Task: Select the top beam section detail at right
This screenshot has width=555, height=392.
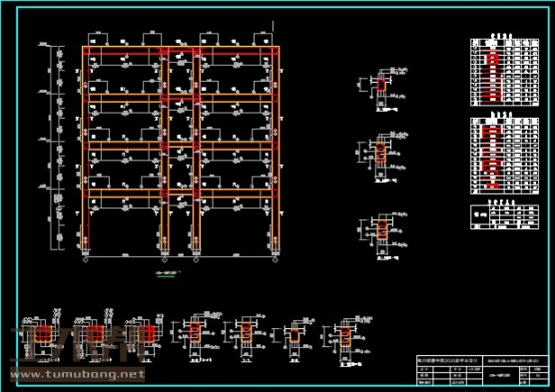Action: (379, 88)
